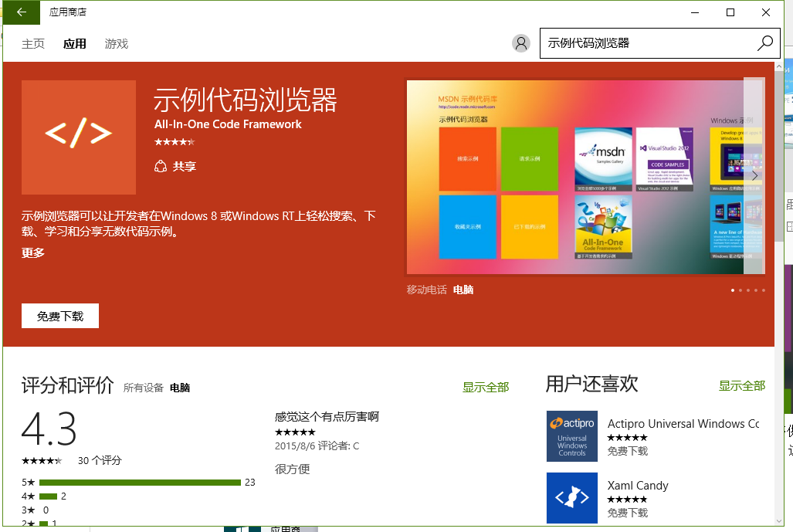Expand description with 更多
This screenshot has height=532, width=793.
click(33, 252)
